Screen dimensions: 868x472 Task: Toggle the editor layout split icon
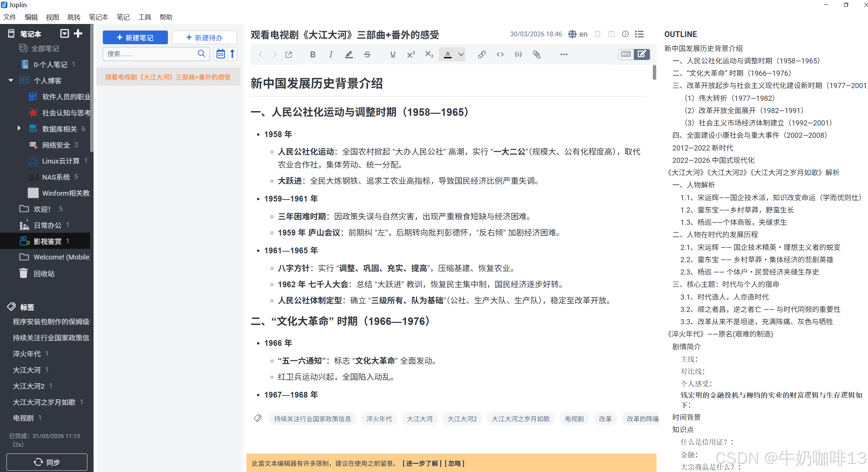[x=611, y=34]
